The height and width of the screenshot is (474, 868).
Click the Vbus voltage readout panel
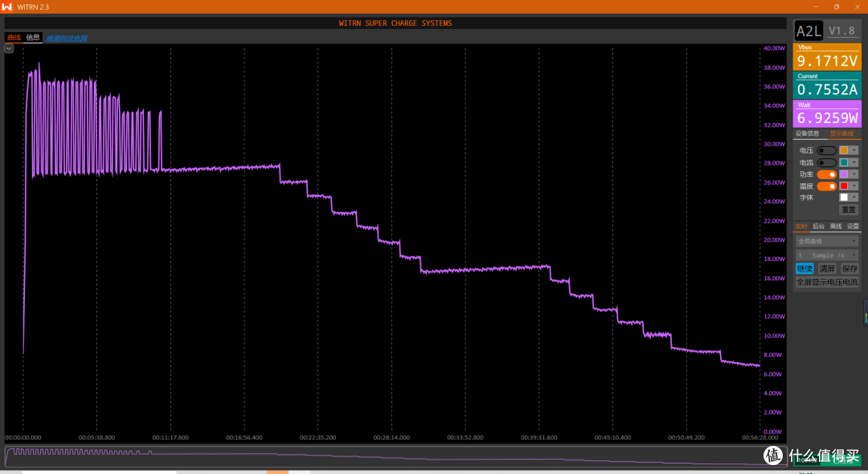(827, 56)
